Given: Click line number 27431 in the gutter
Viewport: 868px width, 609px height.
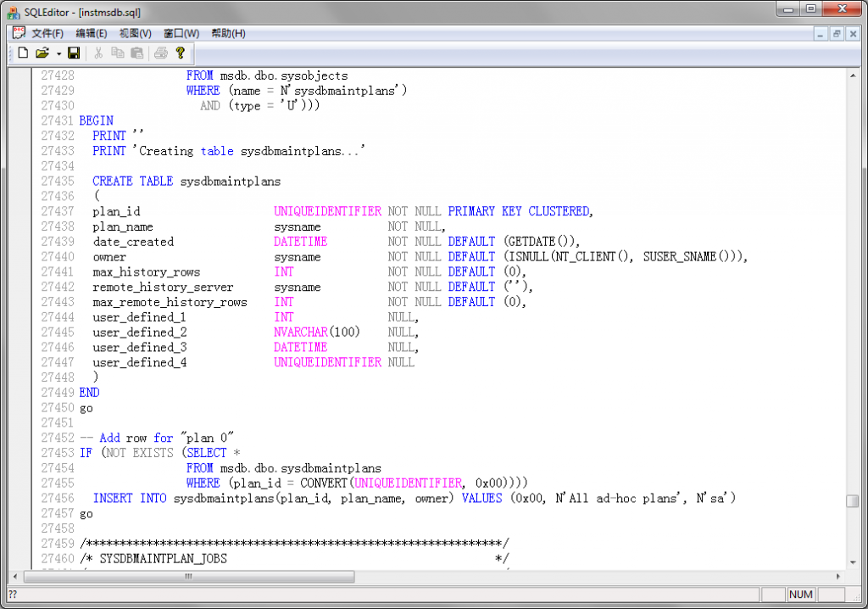Looking at the screenshot, I should tap(58, 120).
